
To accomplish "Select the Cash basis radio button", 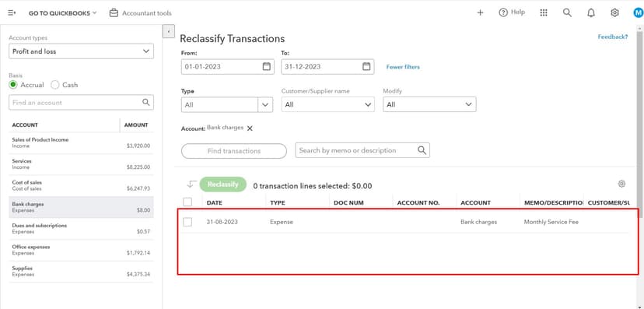I will 55,85.
